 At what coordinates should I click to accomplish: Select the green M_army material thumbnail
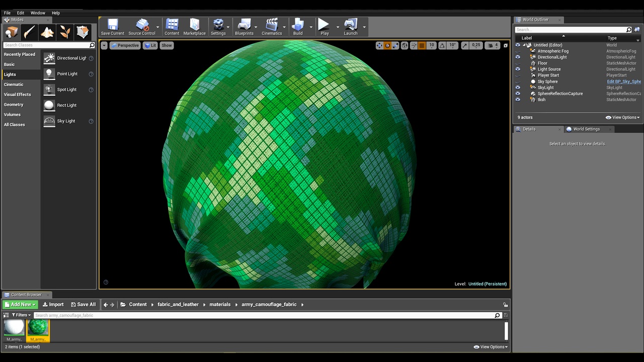[38, 328]
